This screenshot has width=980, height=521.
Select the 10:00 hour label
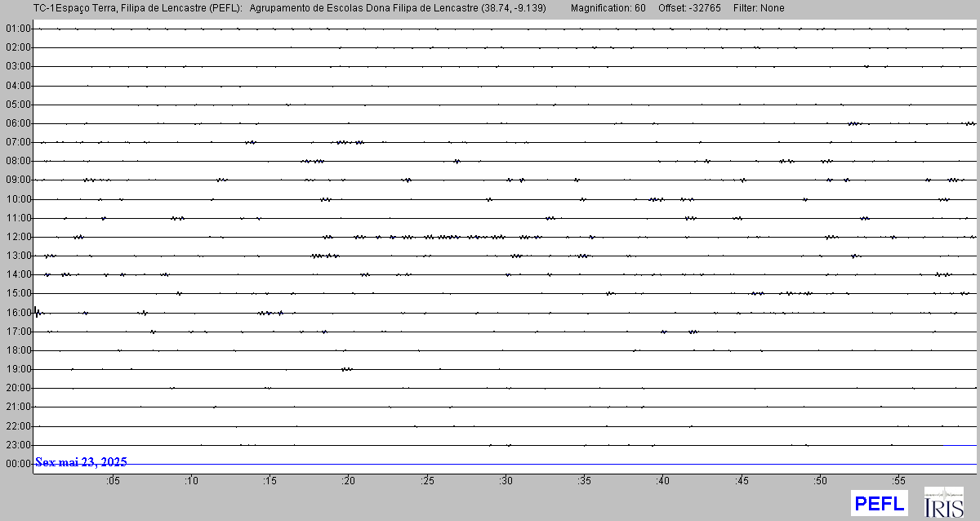[x=18, y=199]
